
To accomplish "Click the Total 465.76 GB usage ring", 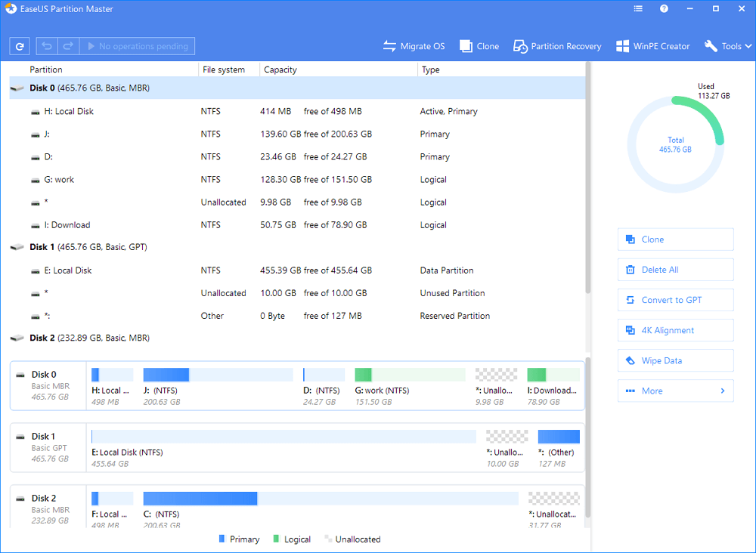I will pyautogui.click(x=675, y=144).
